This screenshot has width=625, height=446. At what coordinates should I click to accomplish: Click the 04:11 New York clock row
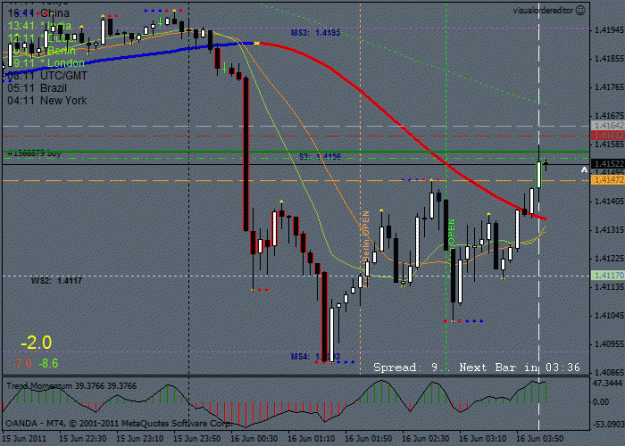pos(47,100)
